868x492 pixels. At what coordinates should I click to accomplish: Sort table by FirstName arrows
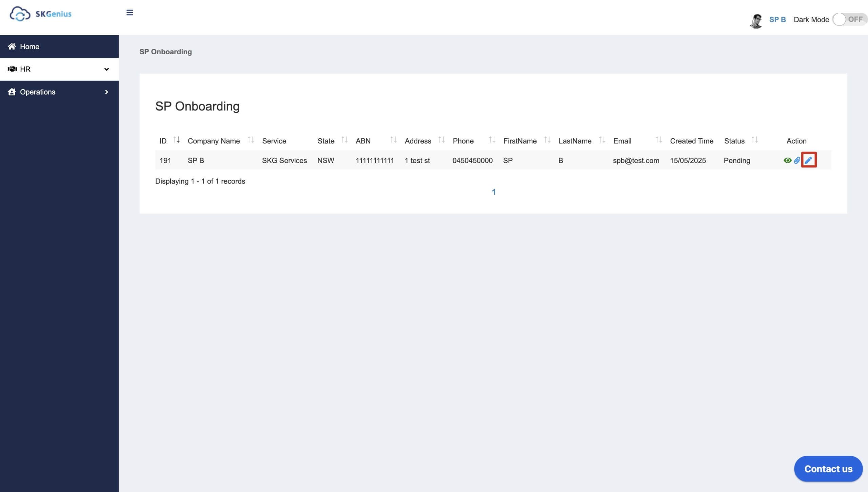click(547, 140)
